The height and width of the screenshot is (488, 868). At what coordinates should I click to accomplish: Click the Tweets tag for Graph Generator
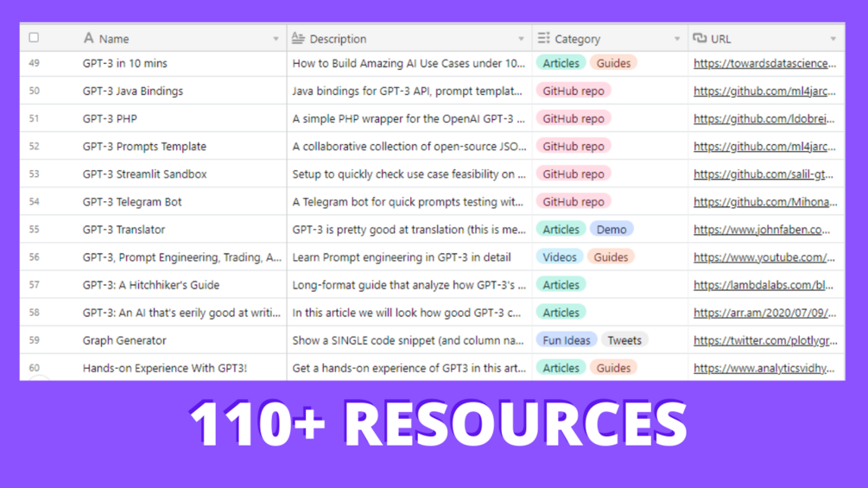[x=624, y=339]
